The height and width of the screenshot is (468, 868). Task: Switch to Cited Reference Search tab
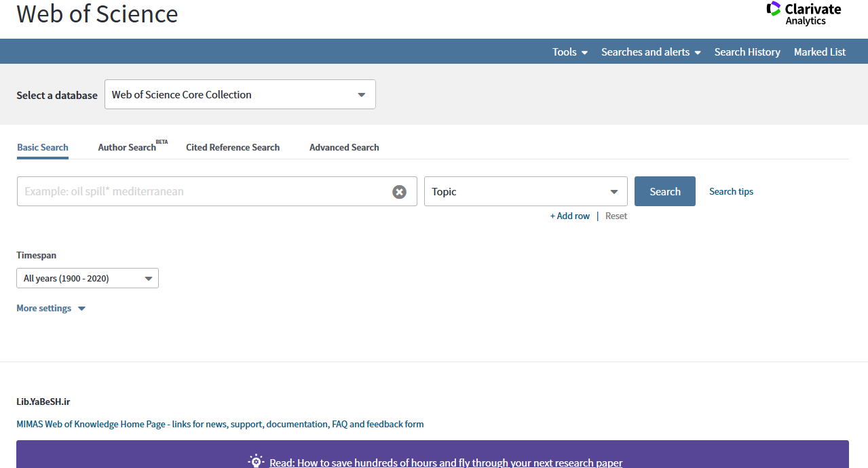click(x=233, y=147)
